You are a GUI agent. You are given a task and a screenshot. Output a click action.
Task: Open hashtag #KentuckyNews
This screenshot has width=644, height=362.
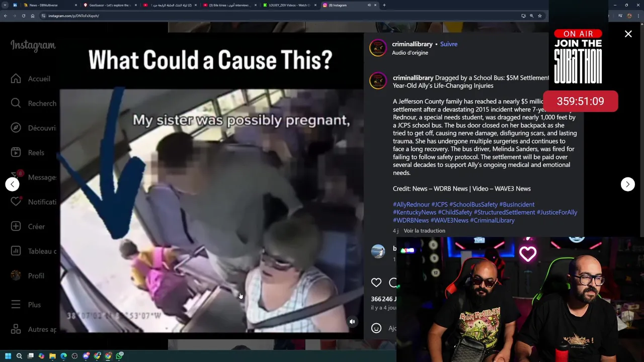(x=415, y=213)
